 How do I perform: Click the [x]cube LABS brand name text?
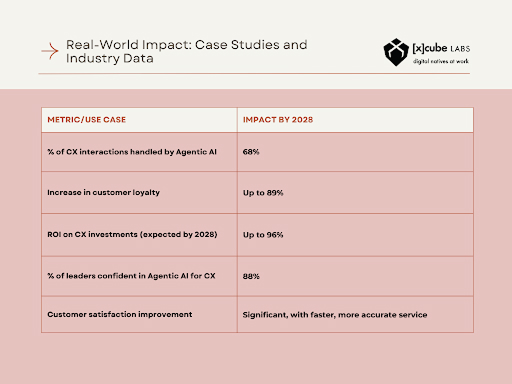(x=441, y=48)
